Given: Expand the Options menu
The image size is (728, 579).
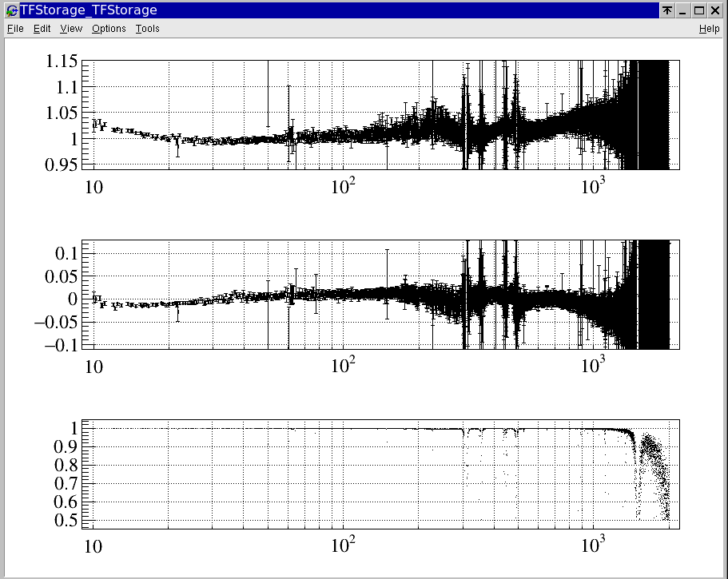Looking at the screenshot, I should [x=109, y=29].
